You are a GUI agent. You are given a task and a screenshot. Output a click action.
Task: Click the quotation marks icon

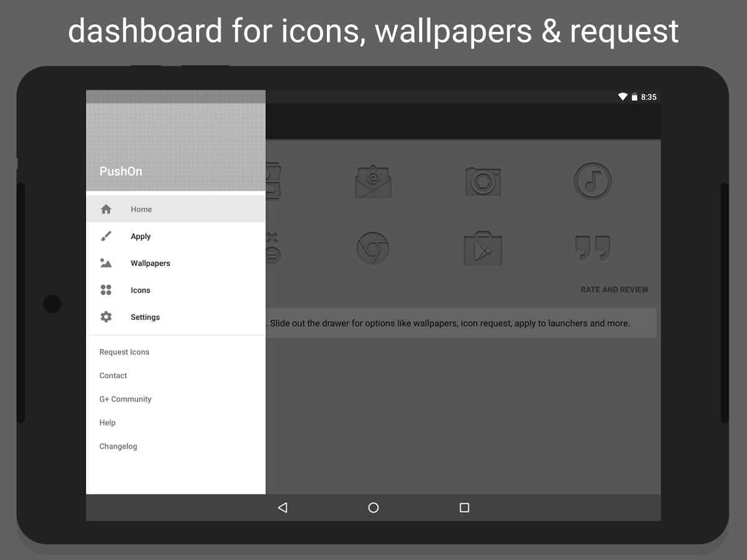592,248
